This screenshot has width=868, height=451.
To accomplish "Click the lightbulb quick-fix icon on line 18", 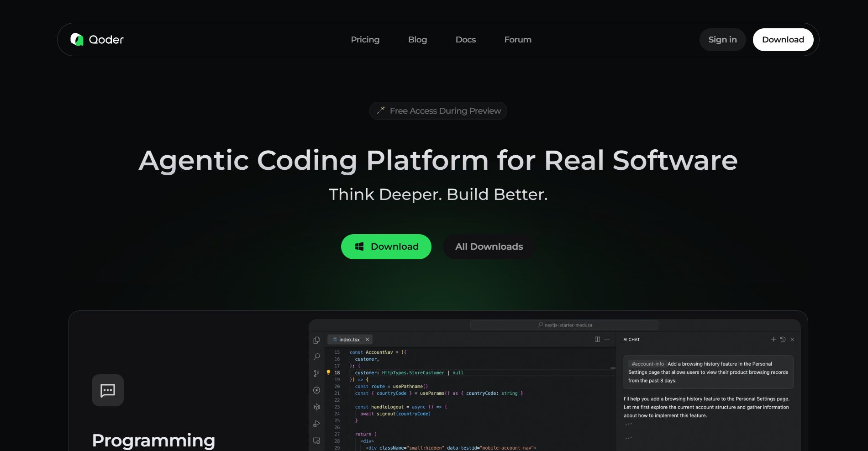I will [328, 372].
